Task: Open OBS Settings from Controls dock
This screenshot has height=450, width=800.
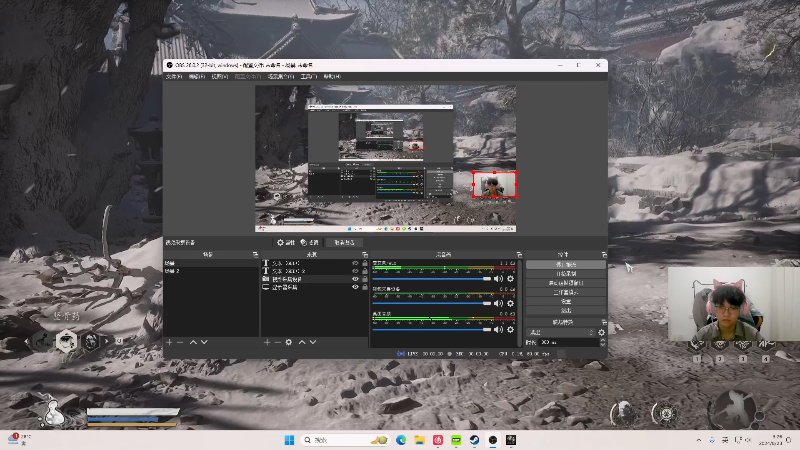Action: pos(566,301)
